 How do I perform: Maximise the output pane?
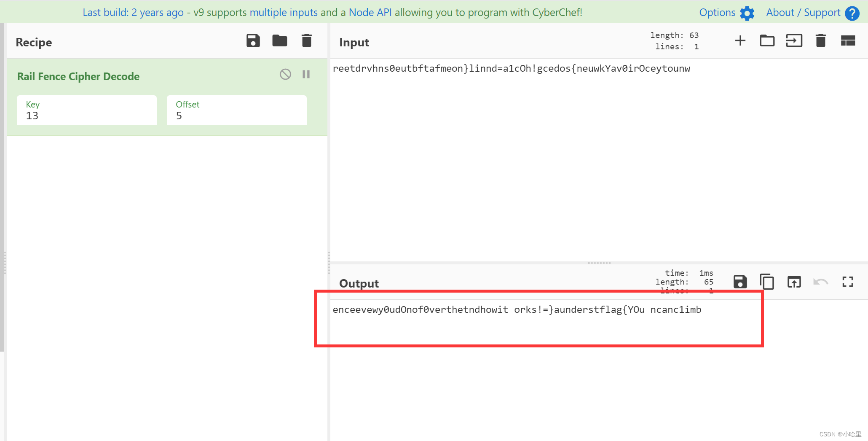click(x=848, y=282)
